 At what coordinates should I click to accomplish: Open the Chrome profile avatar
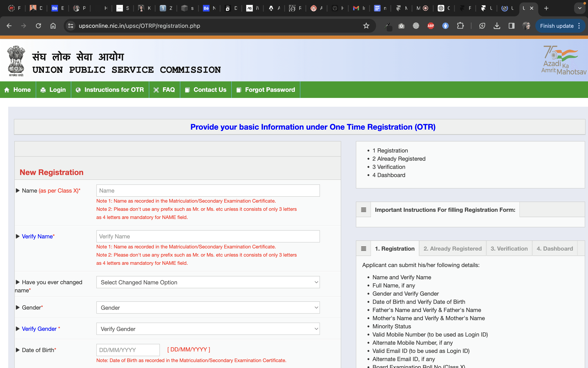pos(526,26)
